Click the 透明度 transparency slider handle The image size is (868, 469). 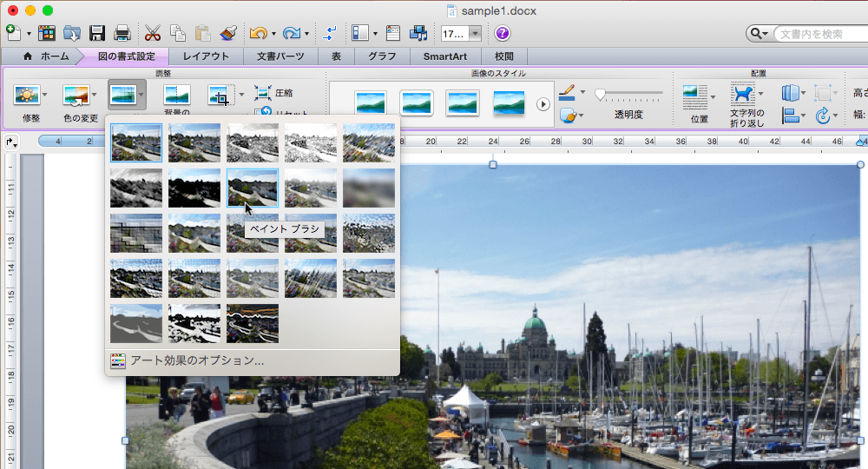(x=600, y=95)
